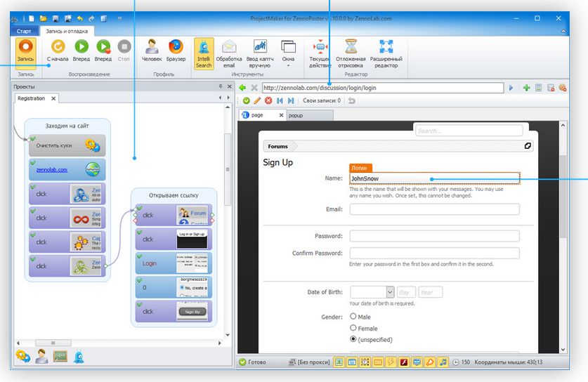Open the Date of Birth month dropdown
This screenshot has height=382, width=588.
(x=371, y=292)
